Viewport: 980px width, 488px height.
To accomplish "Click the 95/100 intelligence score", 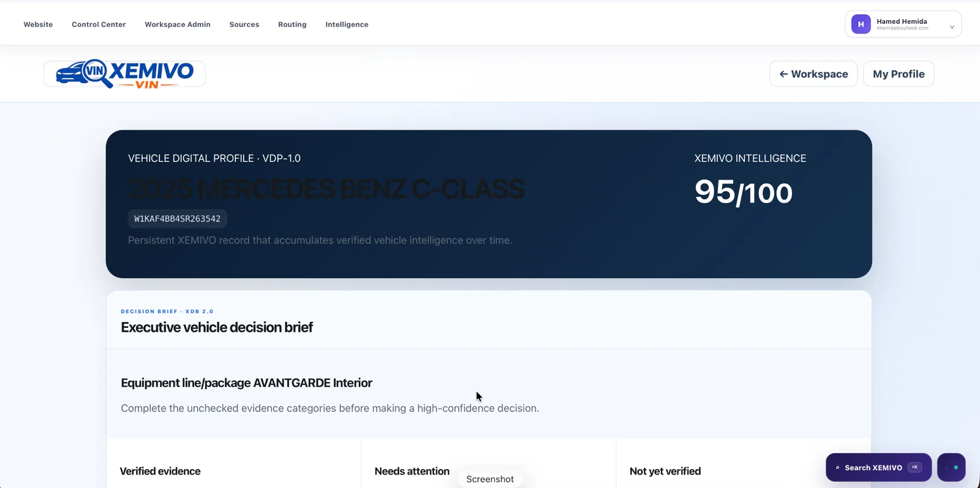I will [743, 192].
